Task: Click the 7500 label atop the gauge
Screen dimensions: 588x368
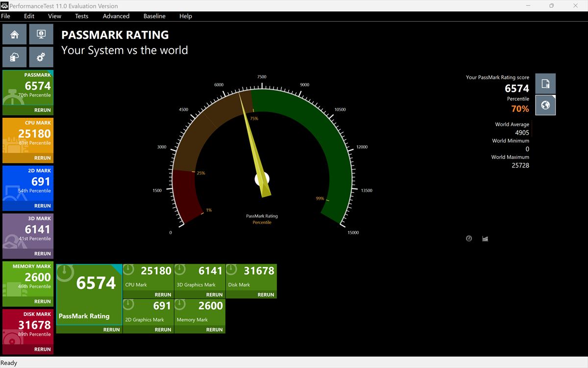Action: [262, 77]
